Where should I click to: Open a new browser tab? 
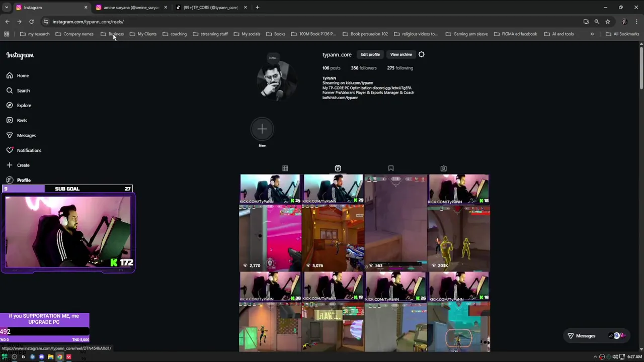point(257,8)
